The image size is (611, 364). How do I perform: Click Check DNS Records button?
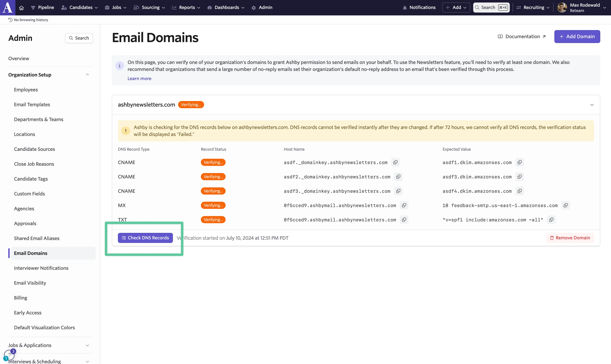coord(145,238)
